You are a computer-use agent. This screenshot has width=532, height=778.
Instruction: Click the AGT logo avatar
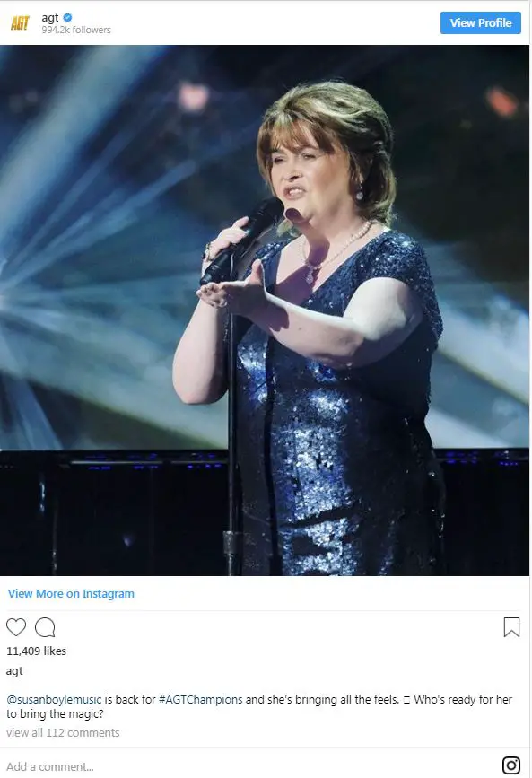[20, 22]
